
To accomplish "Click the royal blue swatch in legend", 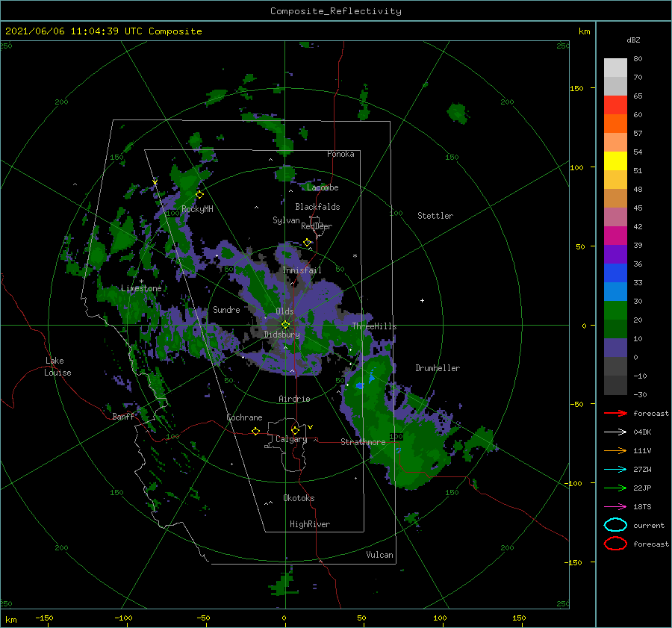I will [615, 273].
